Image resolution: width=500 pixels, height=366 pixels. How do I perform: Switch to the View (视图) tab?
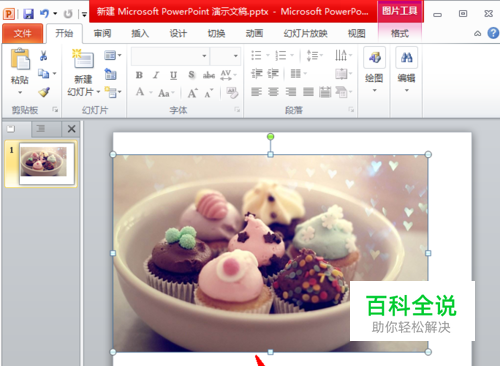tap(356, 33)
